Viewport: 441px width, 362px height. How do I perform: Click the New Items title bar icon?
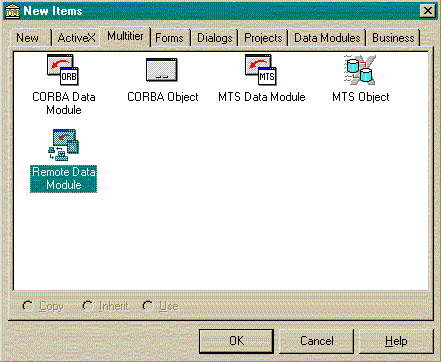[12, 11]
